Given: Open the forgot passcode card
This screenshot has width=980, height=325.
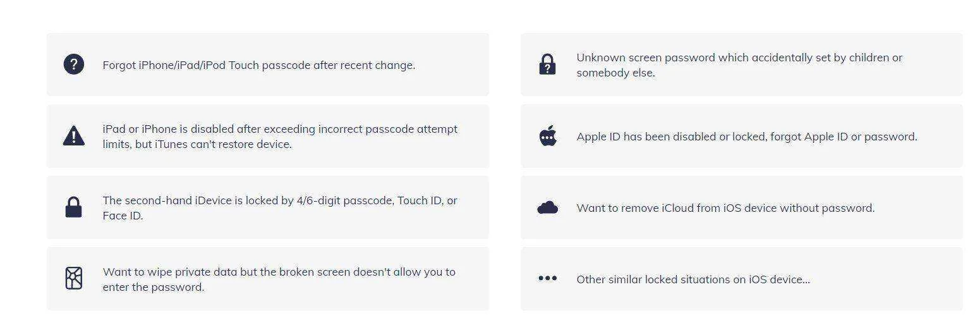Looking at the screenshot, I should coord(268,64).
